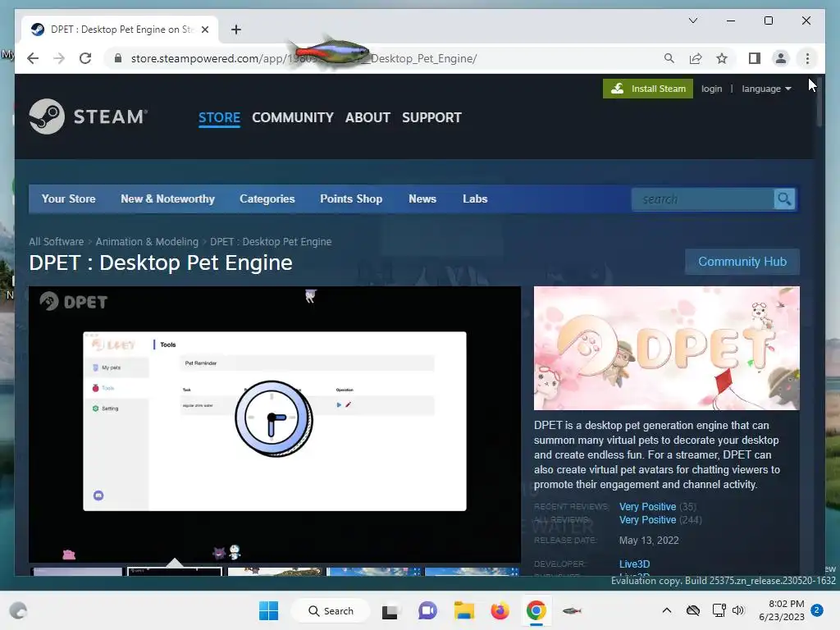Screen dimensions: 840x630
Task: View site info via the padlock icon
Action: tap(118, 58)
